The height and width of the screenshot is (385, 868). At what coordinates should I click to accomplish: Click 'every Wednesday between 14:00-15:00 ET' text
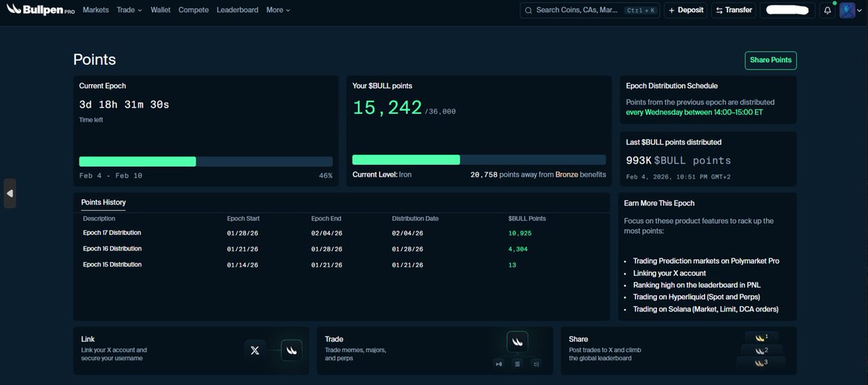[x=693, y=113]
